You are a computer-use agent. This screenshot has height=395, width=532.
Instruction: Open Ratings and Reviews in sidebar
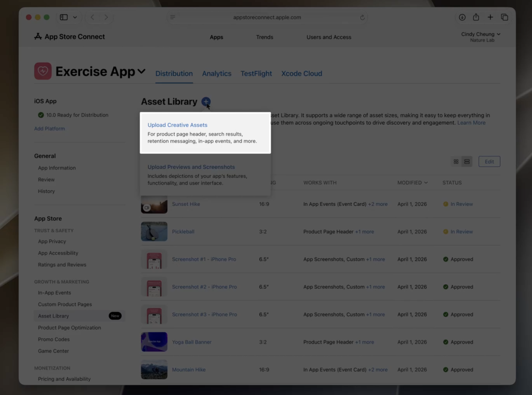tap(62, 265)
